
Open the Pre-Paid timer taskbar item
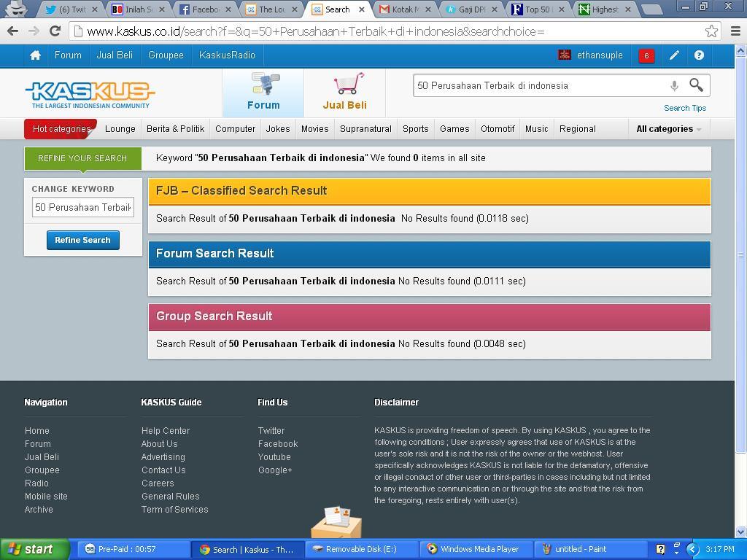(x=133, y=549)
